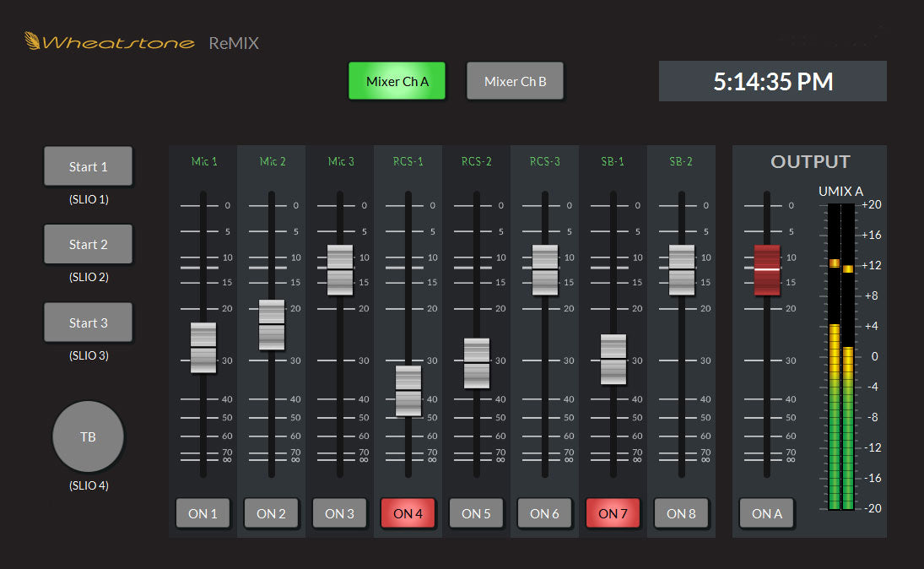Toggle channel ON 2
The height and width of the screenshot is (569, 924).
[271, 513]
